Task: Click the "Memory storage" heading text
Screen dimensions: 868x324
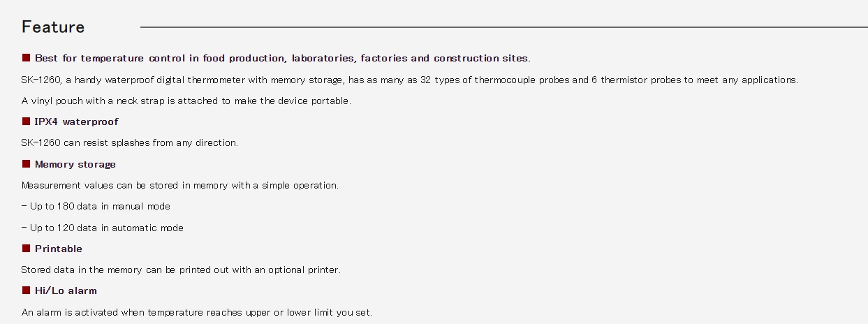Action: [x=75, y=164]
